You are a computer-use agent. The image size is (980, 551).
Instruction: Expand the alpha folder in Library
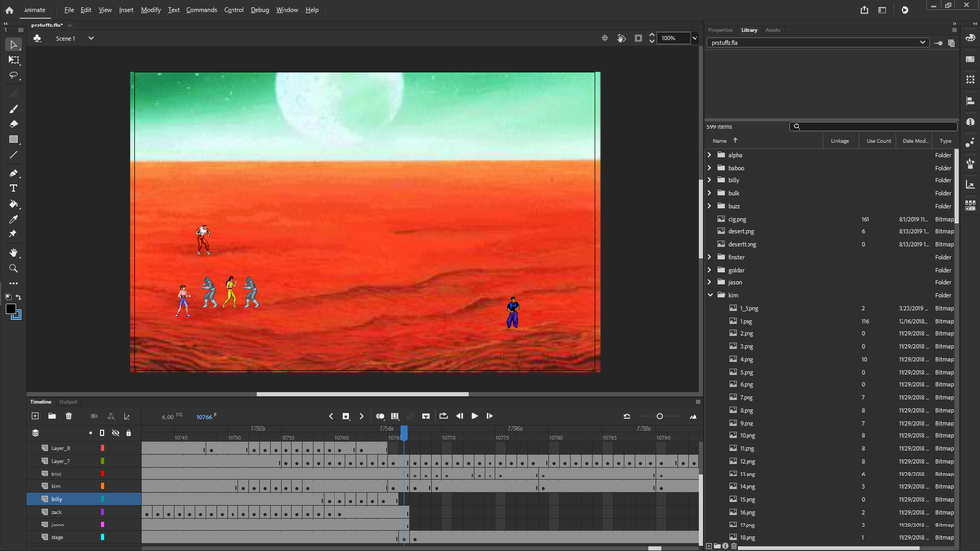click(710, 155)
